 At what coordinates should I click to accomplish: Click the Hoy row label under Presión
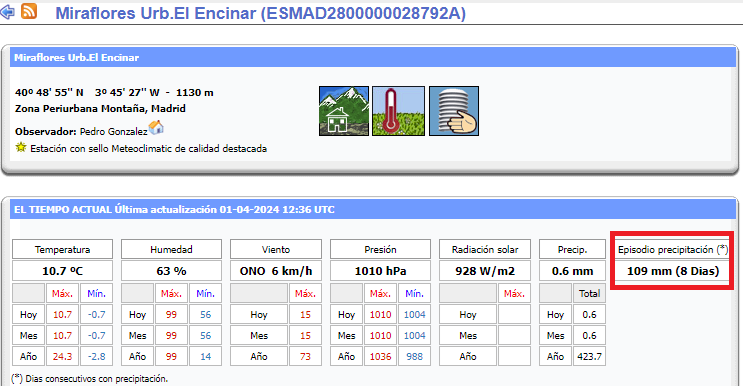(346, 314)
